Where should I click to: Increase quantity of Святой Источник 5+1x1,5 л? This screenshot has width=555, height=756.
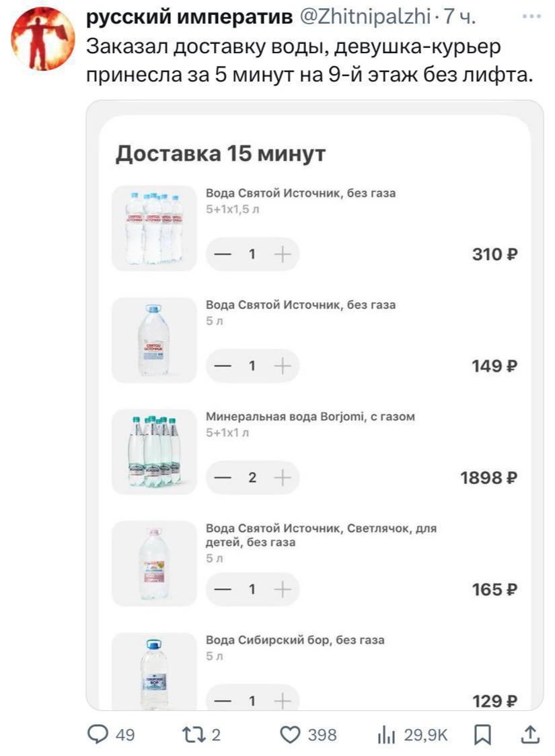pos(283,254)
